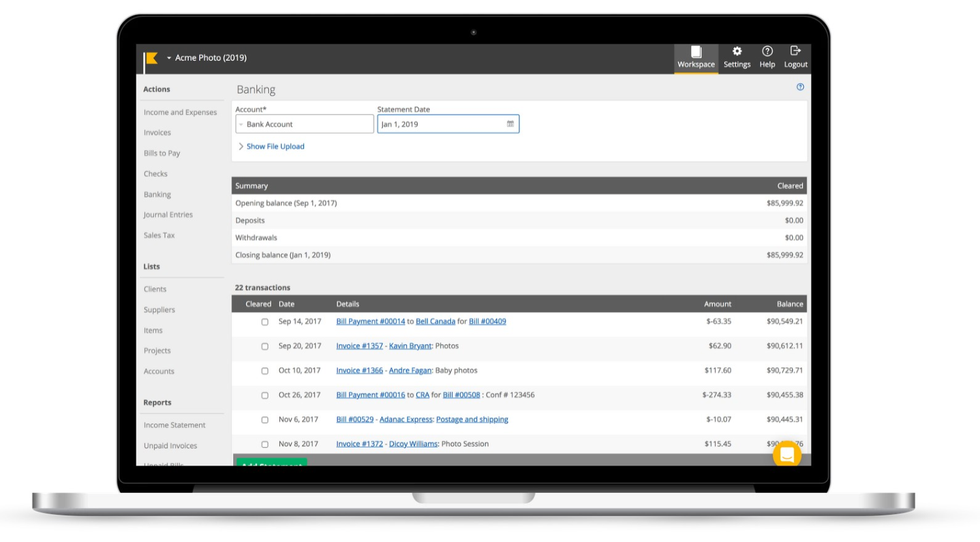Open Bill #00529 link

pos(355,419)
